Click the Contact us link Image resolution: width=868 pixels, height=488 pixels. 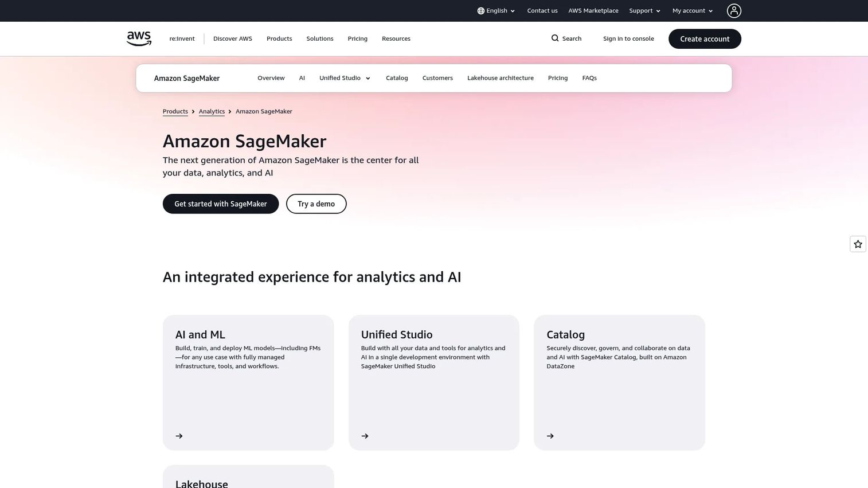(x=542, y=11)
